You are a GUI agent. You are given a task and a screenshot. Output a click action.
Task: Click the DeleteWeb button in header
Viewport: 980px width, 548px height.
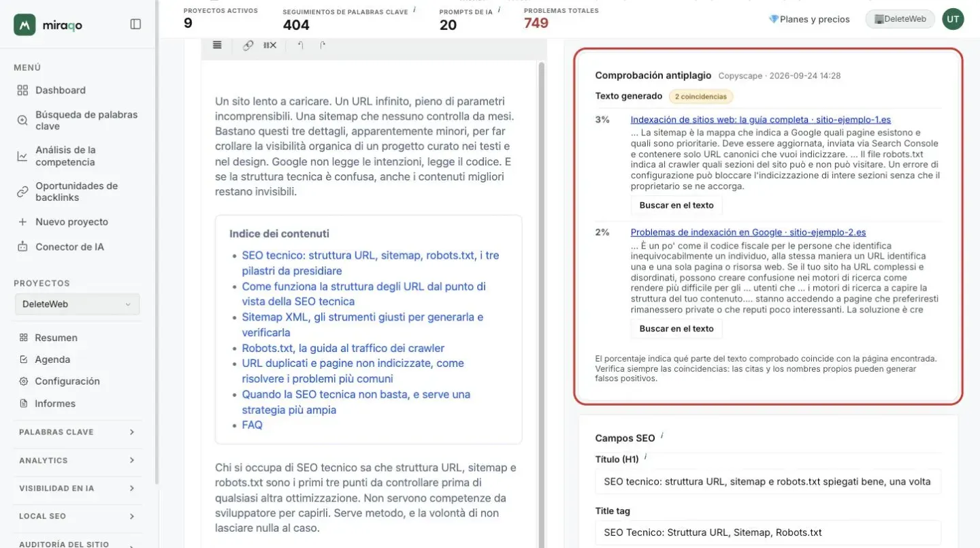(900, 19)
